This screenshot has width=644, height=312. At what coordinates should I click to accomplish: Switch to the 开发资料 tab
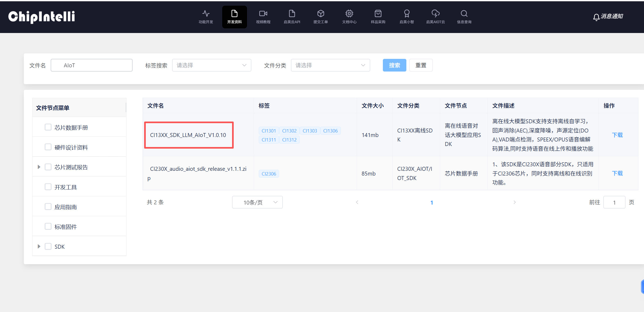click(x=234, y=17)
